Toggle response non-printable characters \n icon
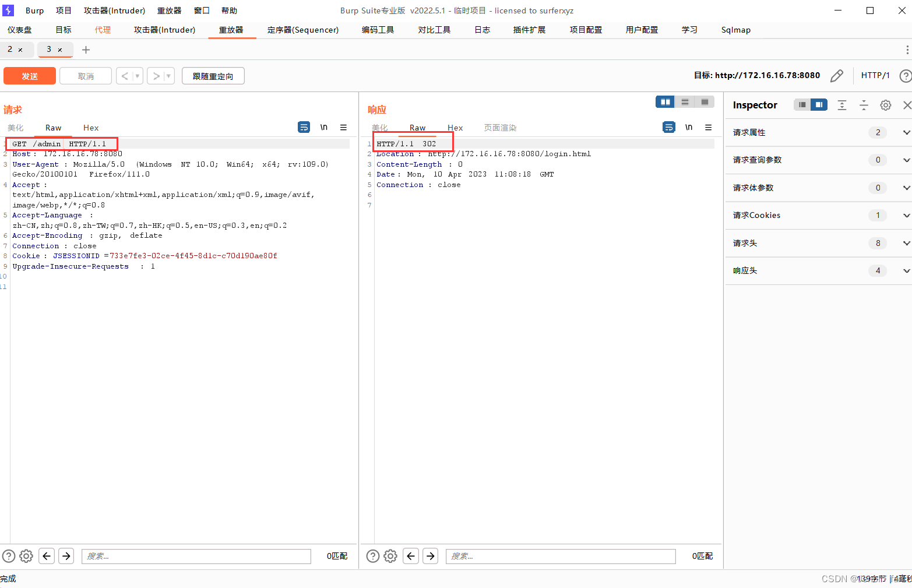This screenshot has width=912, height=588. tap(689, 127)
